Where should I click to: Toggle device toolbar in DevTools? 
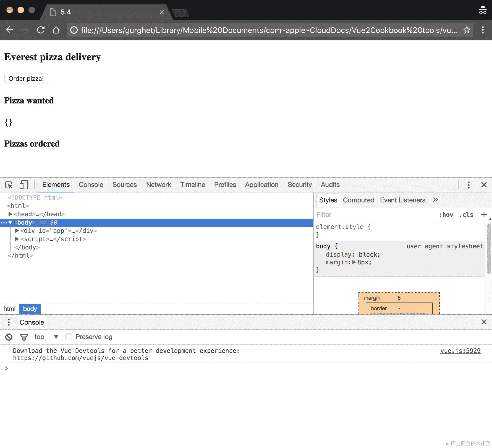24,185
